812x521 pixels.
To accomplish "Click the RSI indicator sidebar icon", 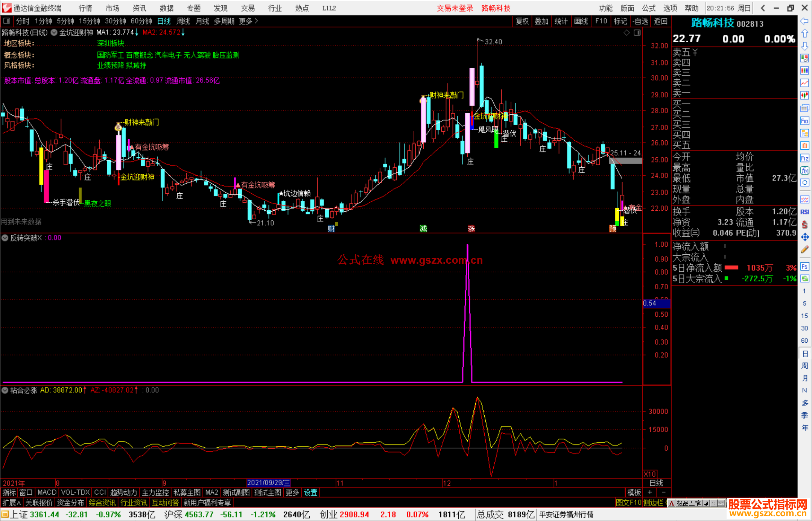I will pyautogui.click(x=804, y=212).
